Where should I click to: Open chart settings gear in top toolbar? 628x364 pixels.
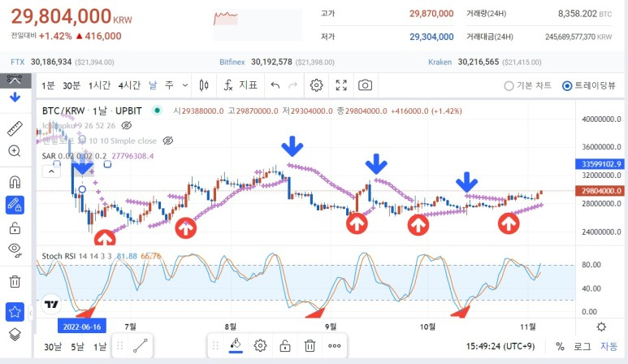(317, 85)
